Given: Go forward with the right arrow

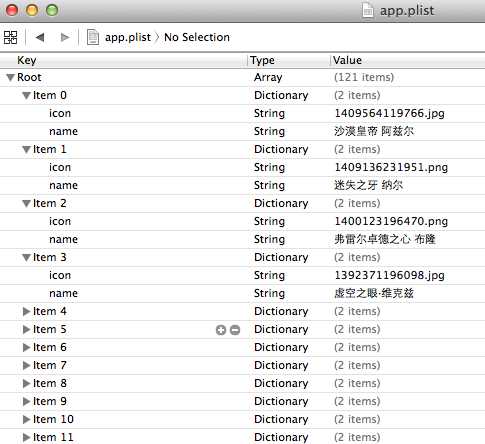Looking at the screenshot, I should pyautogui.click(x=65, y=37).
